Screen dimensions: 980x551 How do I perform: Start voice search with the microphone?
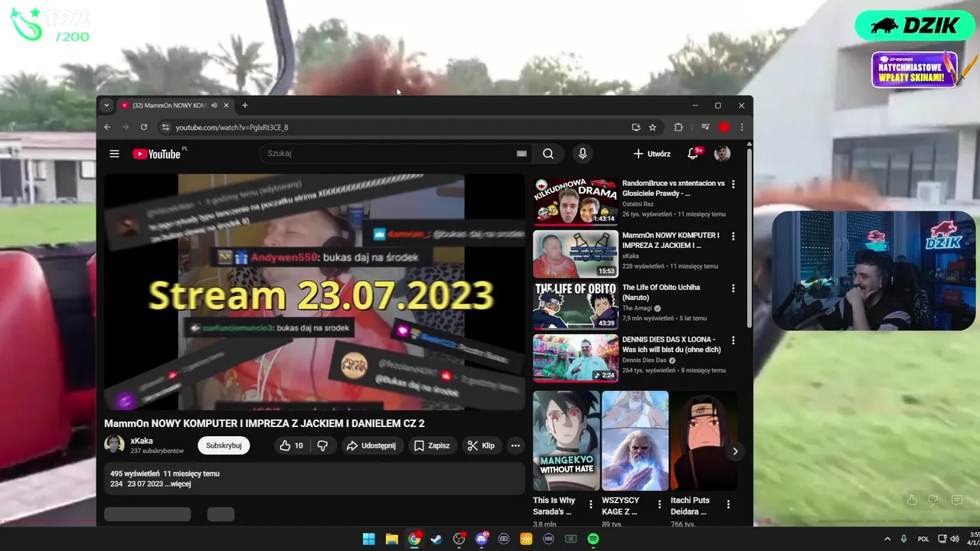[583, 154]
